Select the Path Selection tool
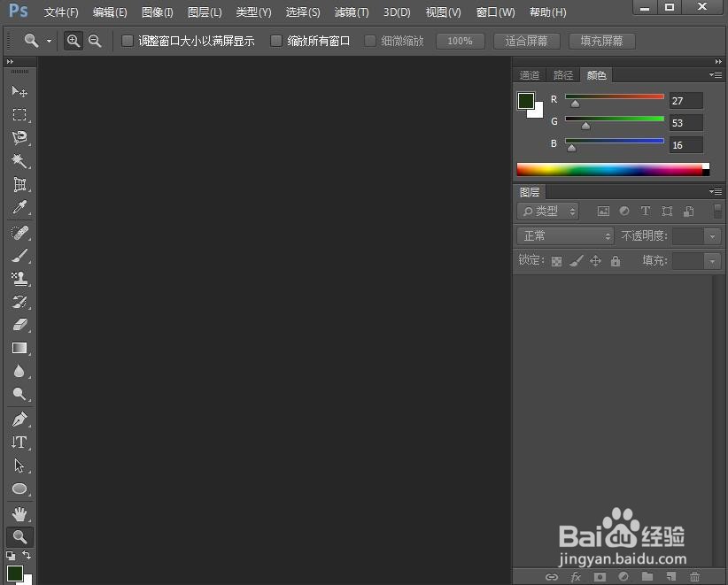Screen dimensions: 728x585 tap(19, 466)
